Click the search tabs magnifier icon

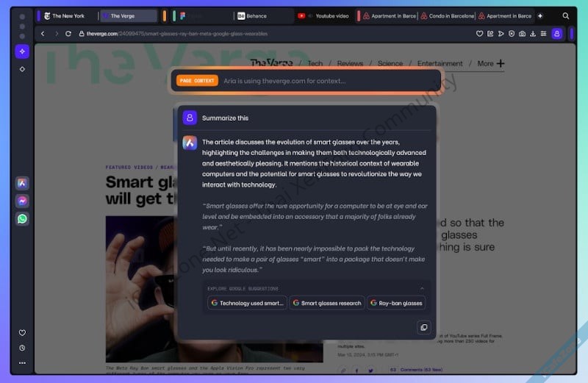tap(565, 15)
